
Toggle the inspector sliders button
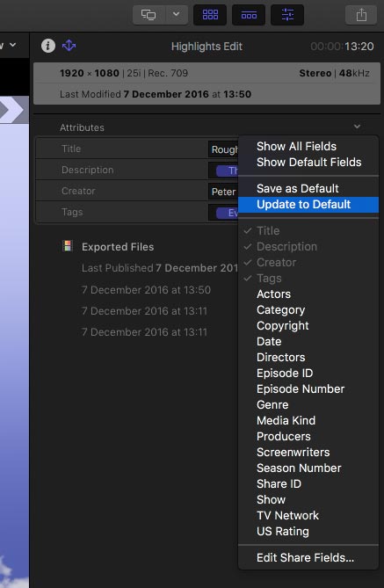(x=287, y=15)
